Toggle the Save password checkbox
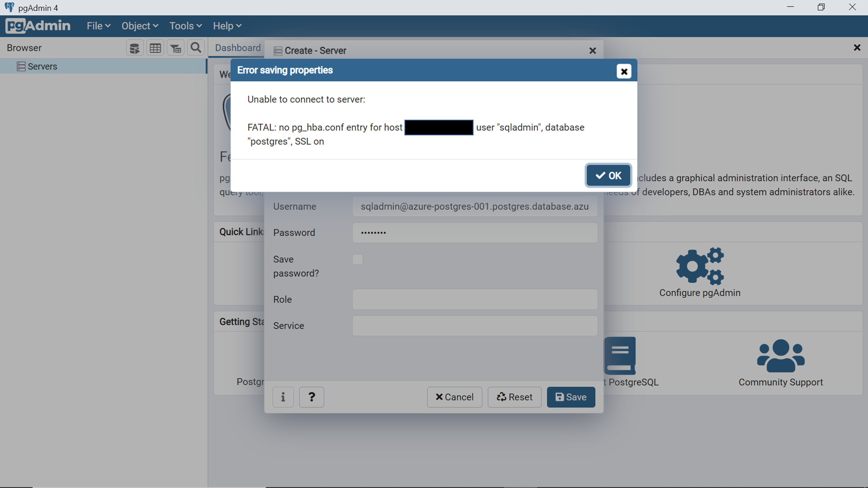 click(357, 259)
